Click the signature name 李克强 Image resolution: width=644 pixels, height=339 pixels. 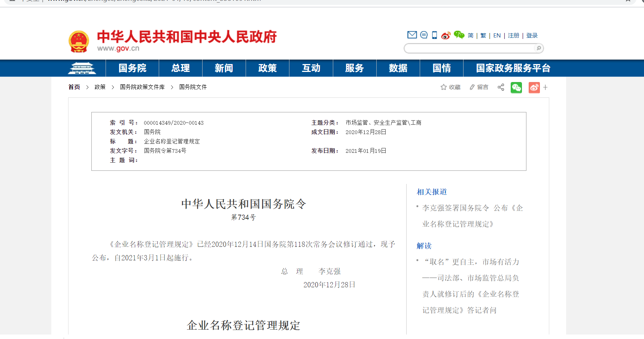point(329,271)
